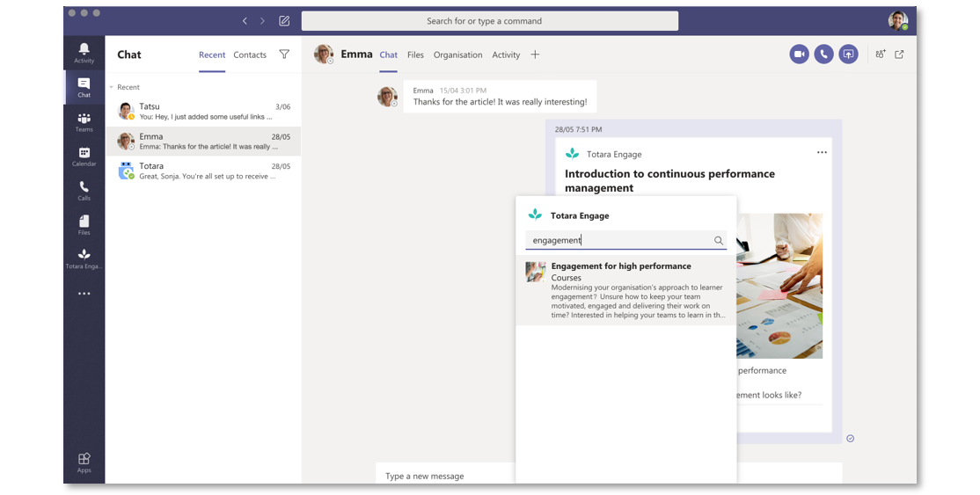Open the Calls icon in sidebar
Image resolution: width=980 pixels, height=495 pixels.
coord(84,191)
